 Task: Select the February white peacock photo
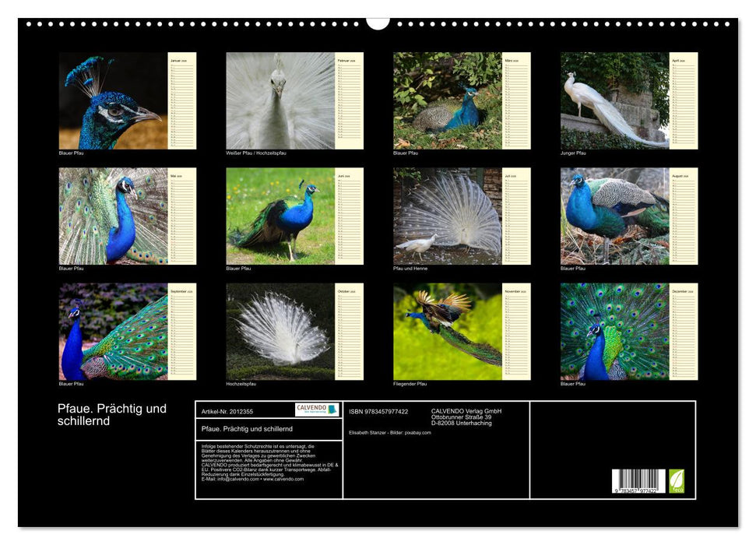(280, 100)
